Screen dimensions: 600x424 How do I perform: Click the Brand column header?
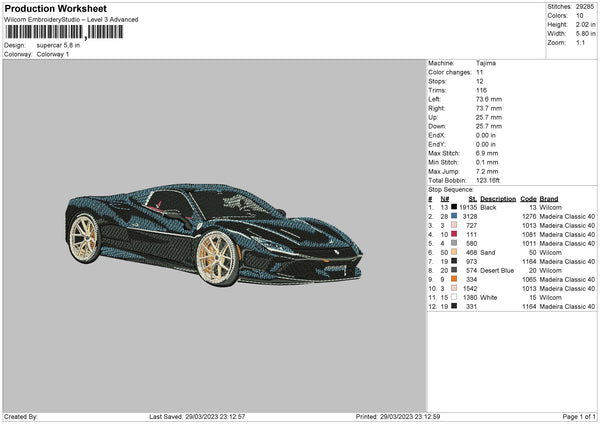coord(549,198)
